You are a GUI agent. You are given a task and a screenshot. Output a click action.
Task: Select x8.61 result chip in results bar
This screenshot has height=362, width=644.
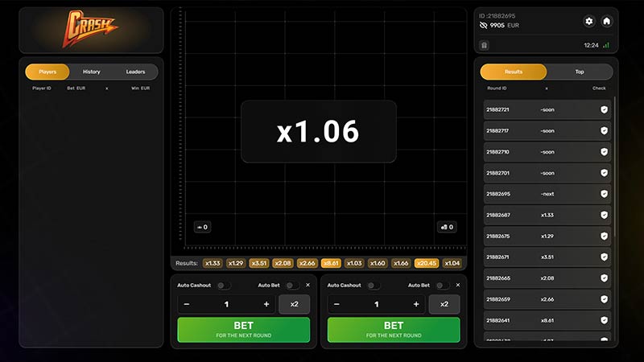click(331, 263)
